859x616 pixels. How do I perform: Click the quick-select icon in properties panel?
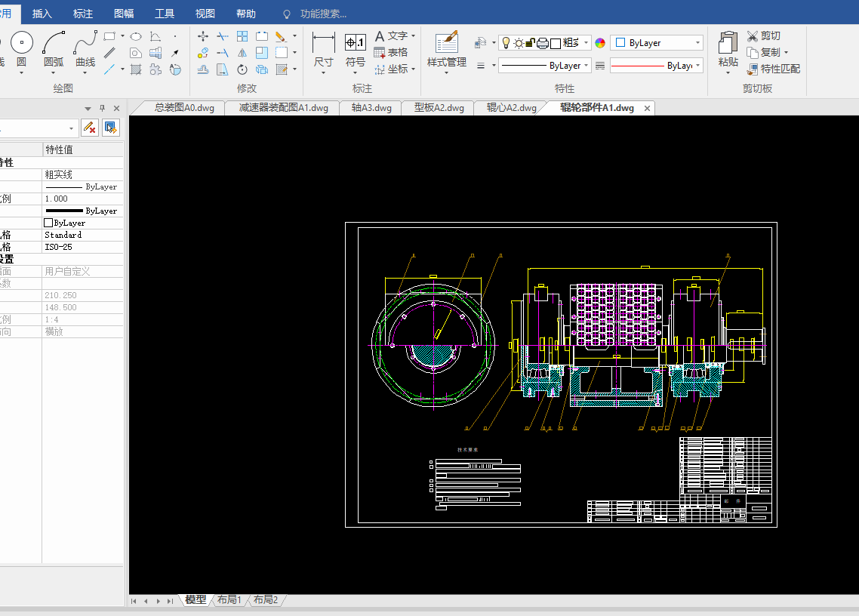click(x=111, y=128)
